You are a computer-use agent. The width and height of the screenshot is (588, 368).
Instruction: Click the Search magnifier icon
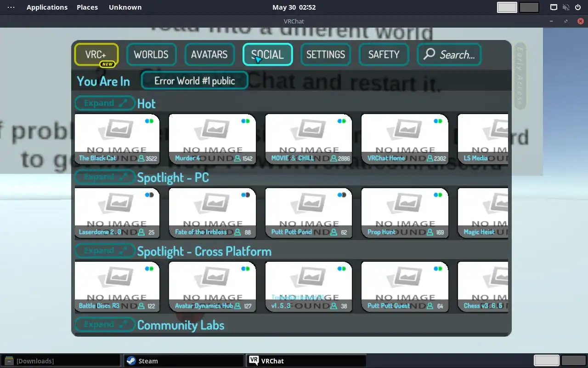tap(429, 54)
